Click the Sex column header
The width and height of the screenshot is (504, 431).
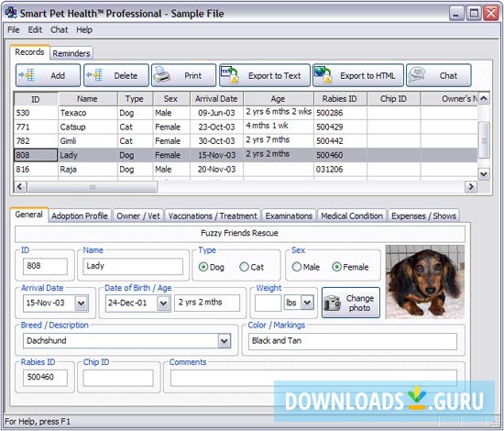[x=171, y=99]
